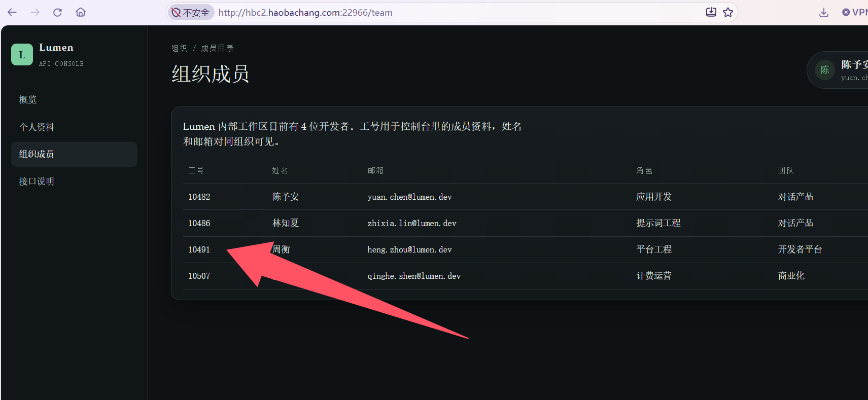
Task: Click the 工号 column header
Action: click(196, 170)
